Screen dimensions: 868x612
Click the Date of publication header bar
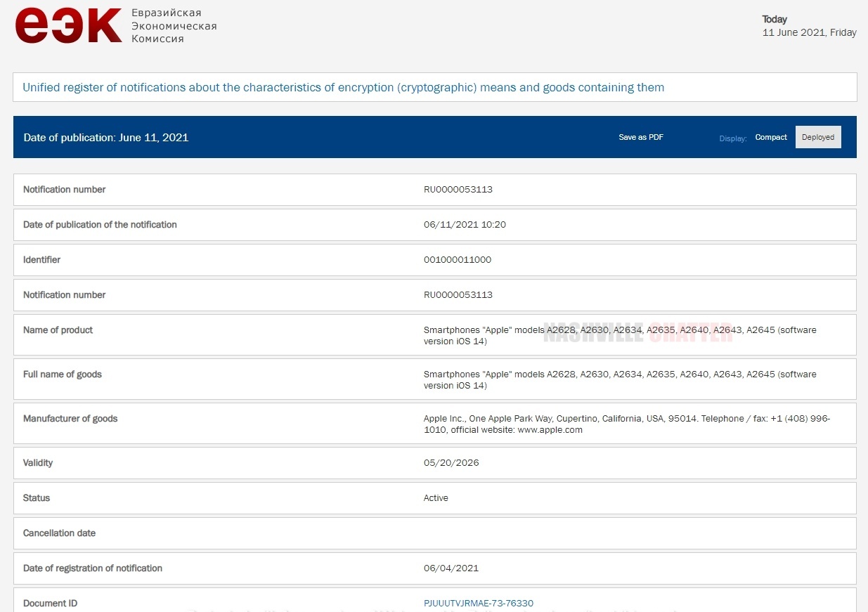click(x=105, y=138)
